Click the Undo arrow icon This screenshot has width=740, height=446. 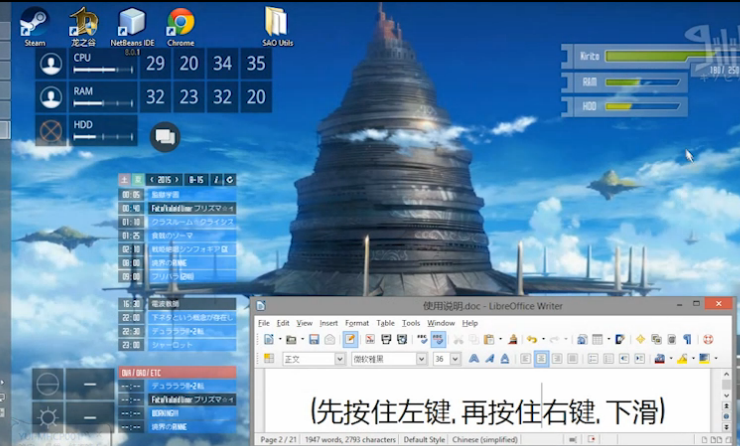(532, 339)
